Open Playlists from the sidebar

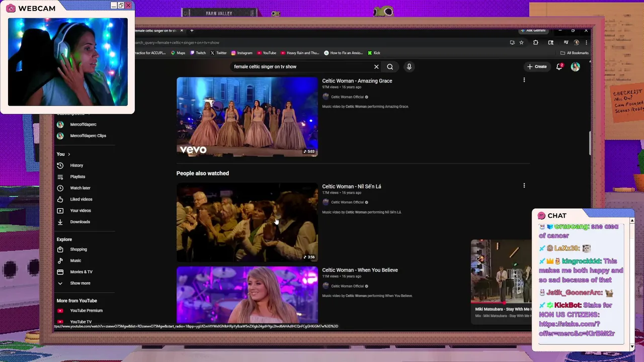coord(77,176)
